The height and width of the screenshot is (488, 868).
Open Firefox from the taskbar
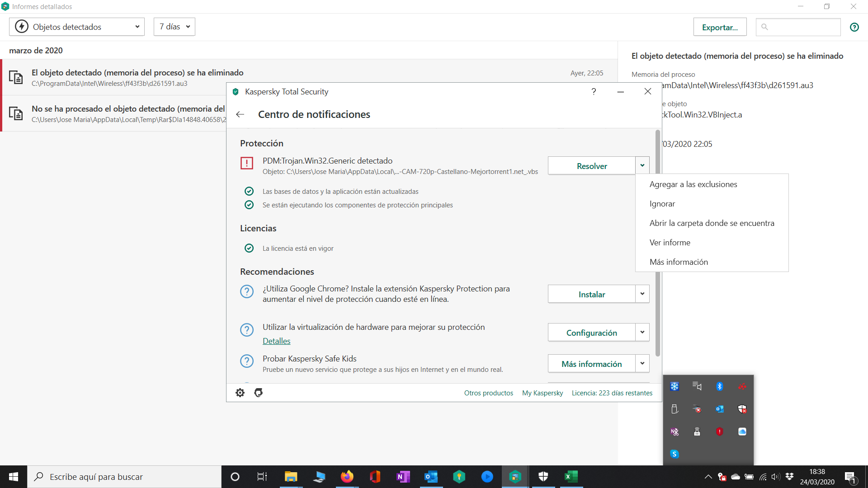pyautogui.click(x=347, y=477)
